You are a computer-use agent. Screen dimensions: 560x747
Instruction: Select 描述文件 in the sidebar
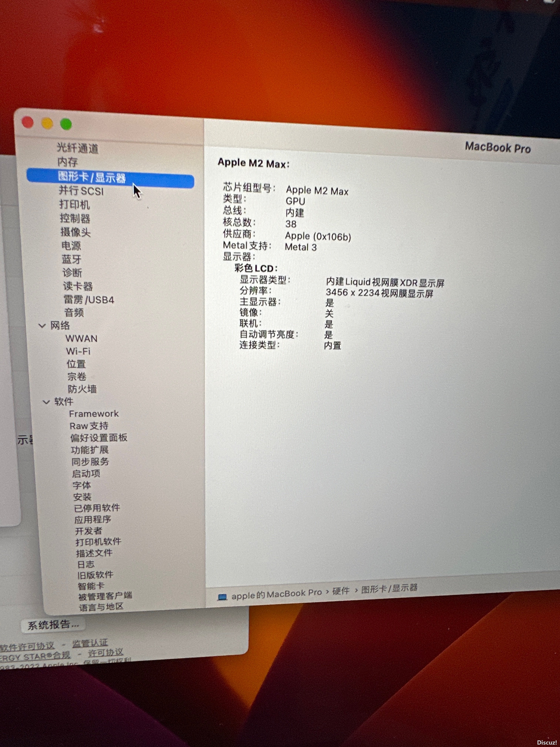[94, 553]
